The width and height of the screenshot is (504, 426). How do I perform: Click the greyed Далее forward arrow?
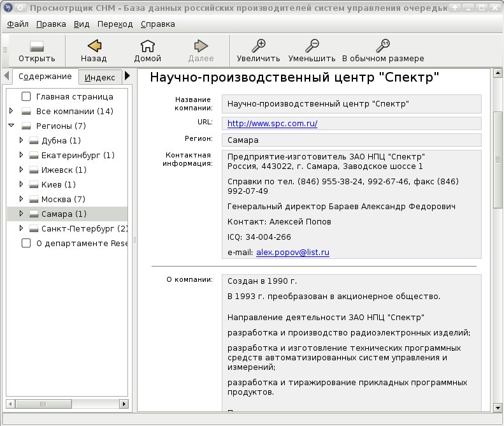(201, 46)
